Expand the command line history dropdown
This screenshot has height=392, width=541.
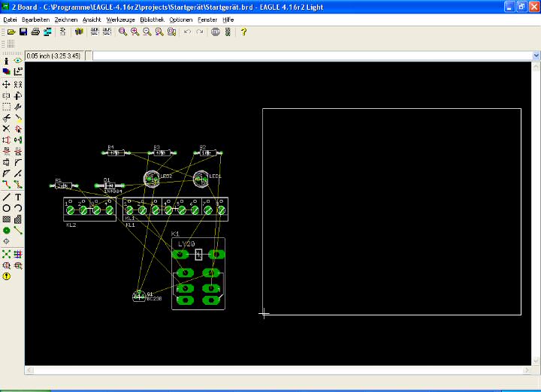click(536, 56)
